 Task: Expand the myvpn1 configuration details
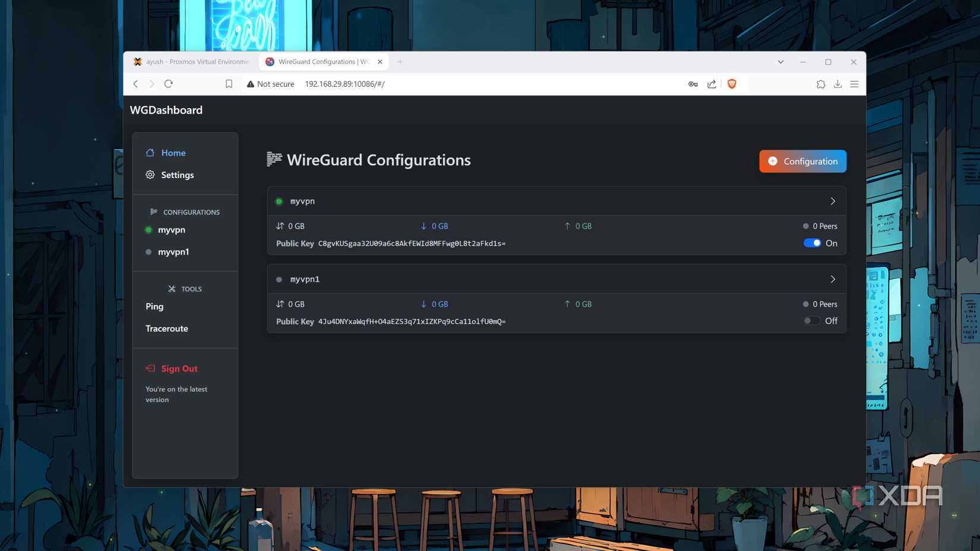pos(833,278)
